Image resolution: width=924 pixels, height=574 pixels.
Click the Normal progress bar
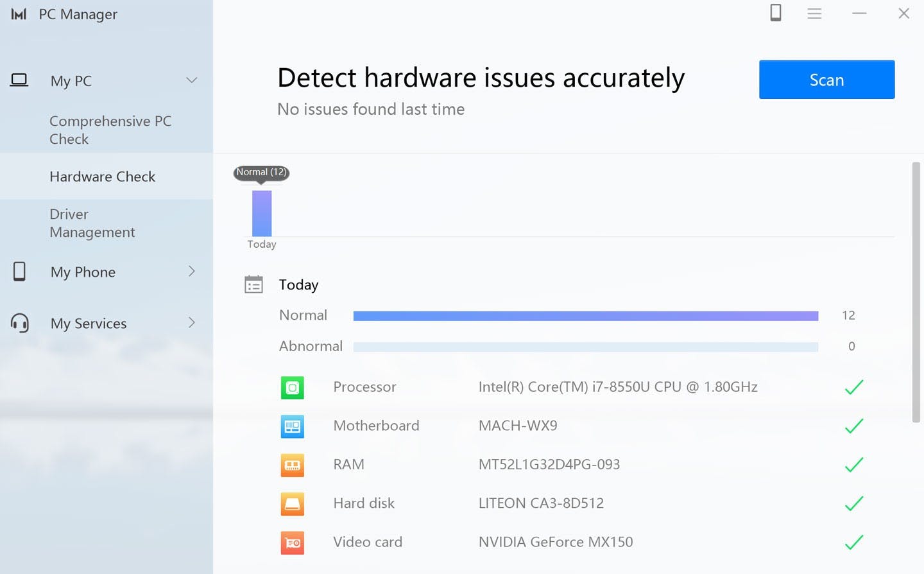(585, 316)
